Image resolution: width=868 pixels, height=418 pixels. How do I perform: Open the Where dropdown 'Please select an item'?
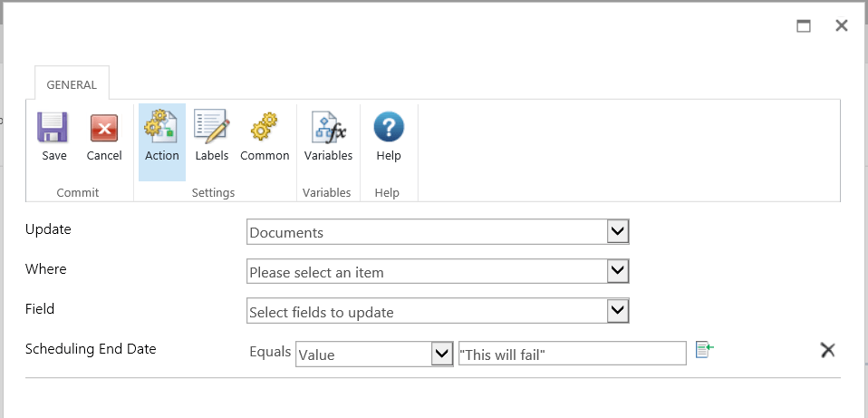point(438,272)
